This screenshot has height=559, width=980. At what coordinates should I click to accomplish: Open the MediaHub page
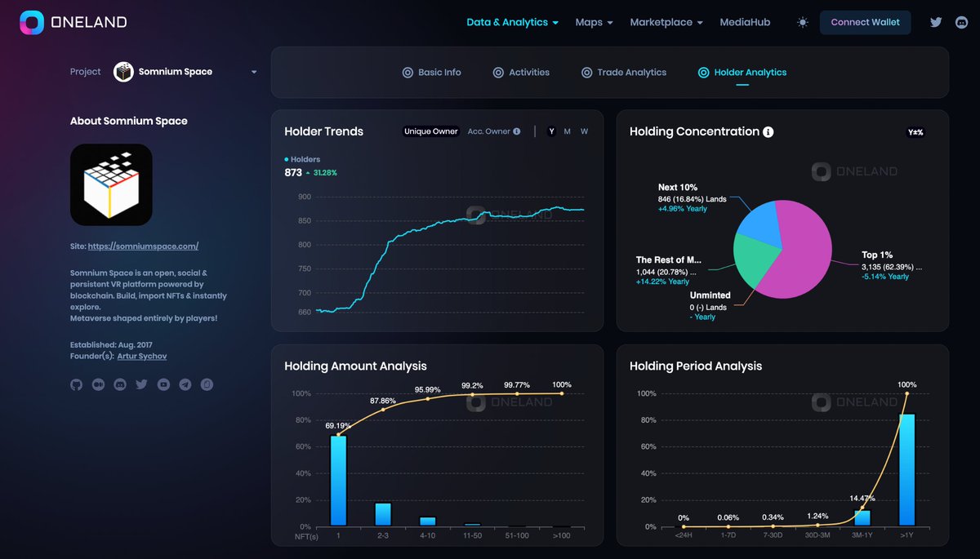click(x=745, y=23)
